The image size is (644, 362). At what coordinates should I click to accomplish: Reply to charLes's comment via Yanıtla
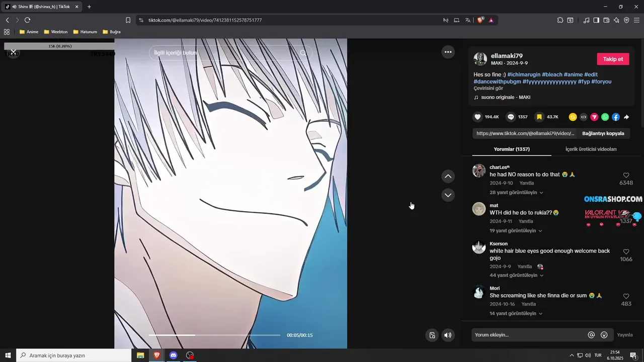pyautogui.click(x=527, y=184)
